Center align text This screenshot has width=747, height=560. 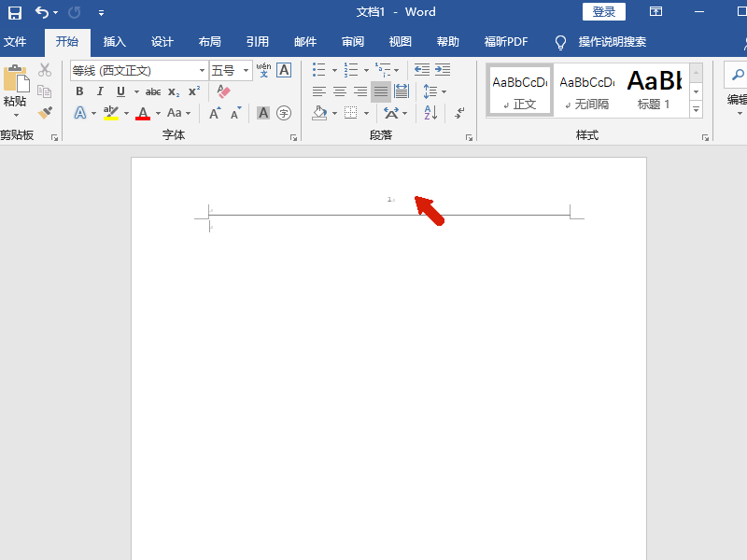tap(340, 91)
